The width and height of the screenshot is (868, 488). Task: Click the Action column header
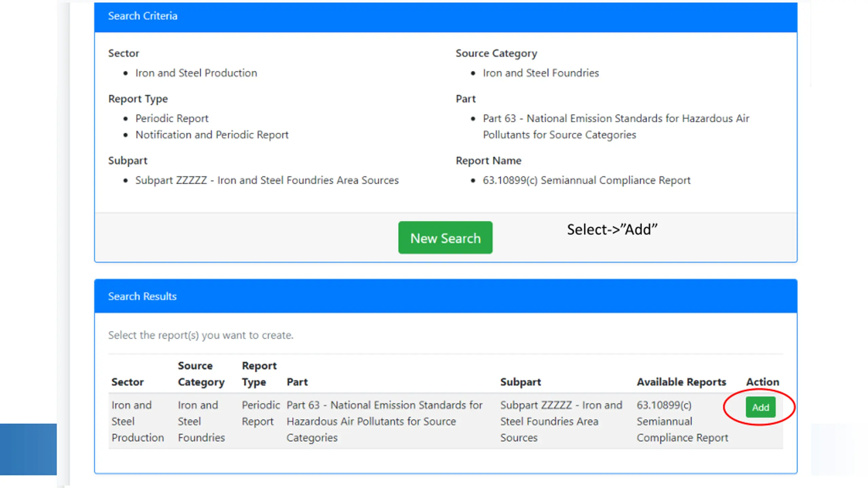(x=763, y=382)
